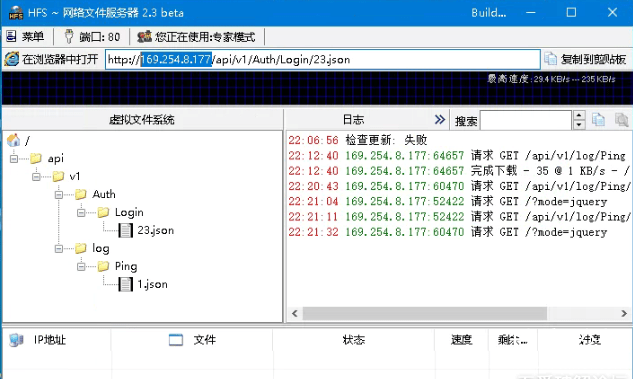Viewport: 633px width, 379px height.
Task: Click log entry at 22:12:40 请求 GET
Action: (457, 155)
